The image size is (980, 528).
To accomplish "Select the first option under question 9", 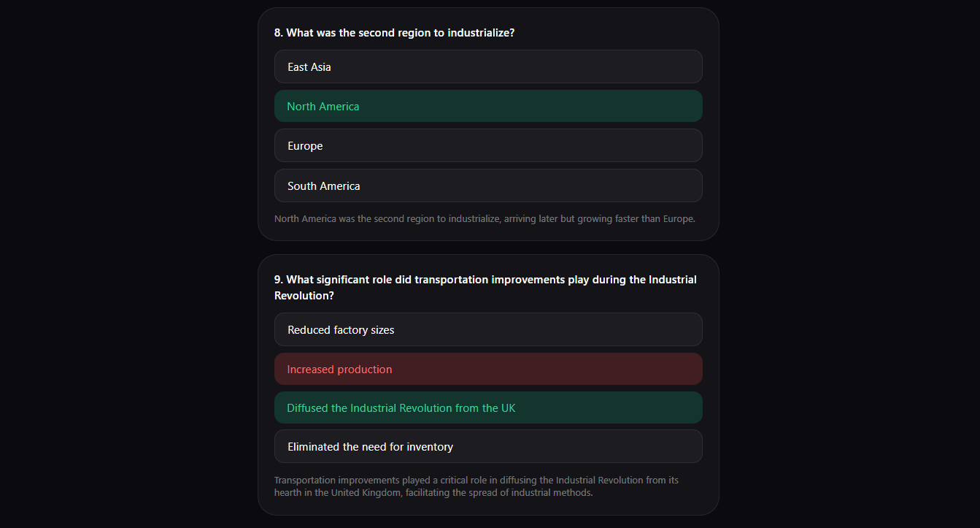I will pos(487,329).
